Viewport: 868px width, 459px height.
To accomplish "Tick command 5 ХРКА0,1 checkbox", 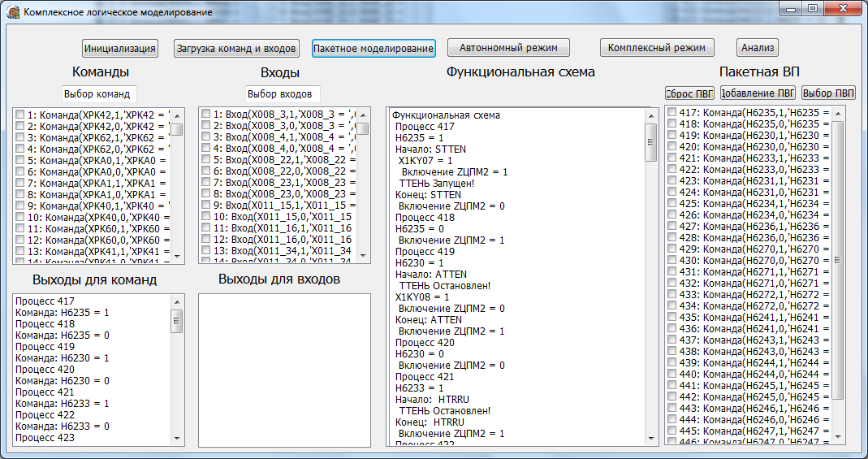I will pos(20,160).
